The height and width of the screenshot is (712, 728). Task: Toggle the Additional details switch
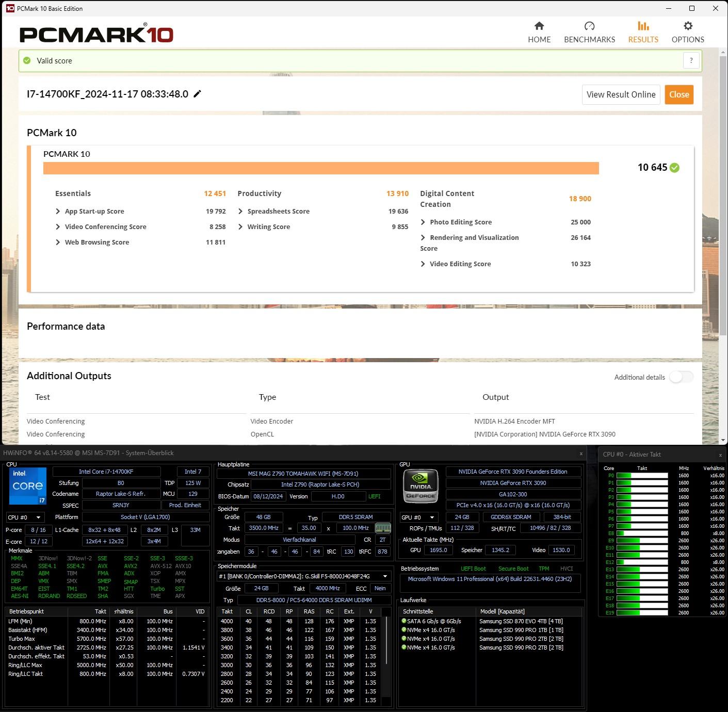[x=681, y=377]
